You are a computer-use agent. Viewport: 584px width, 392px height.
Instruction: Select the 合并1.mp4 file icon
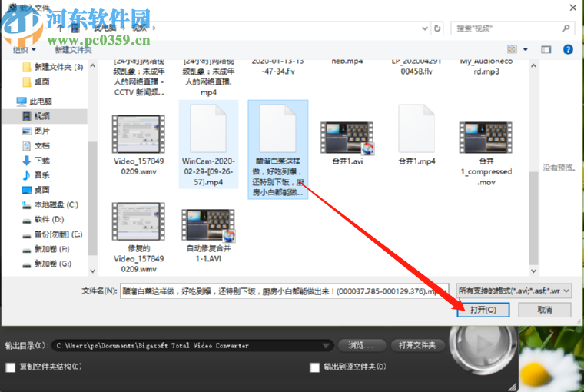416,128
